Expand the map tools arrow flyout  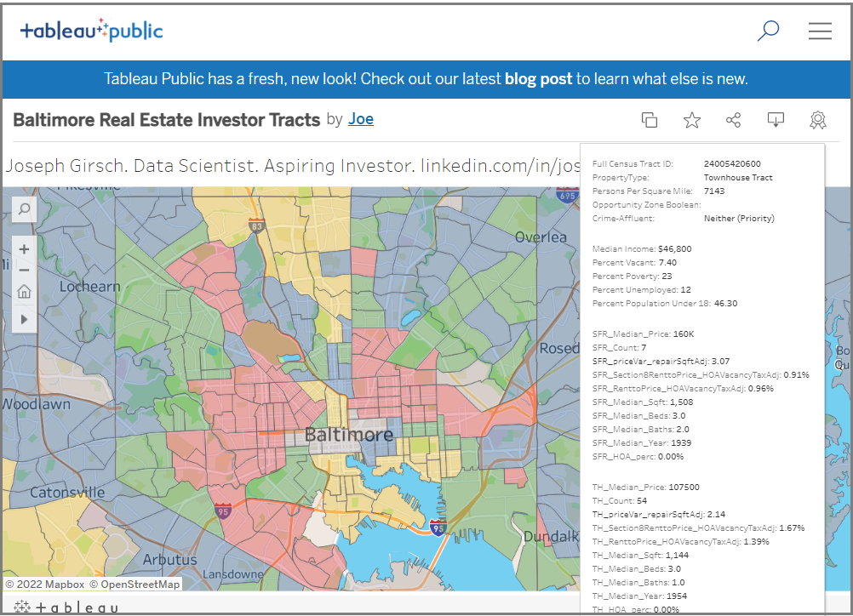[24, 319]
